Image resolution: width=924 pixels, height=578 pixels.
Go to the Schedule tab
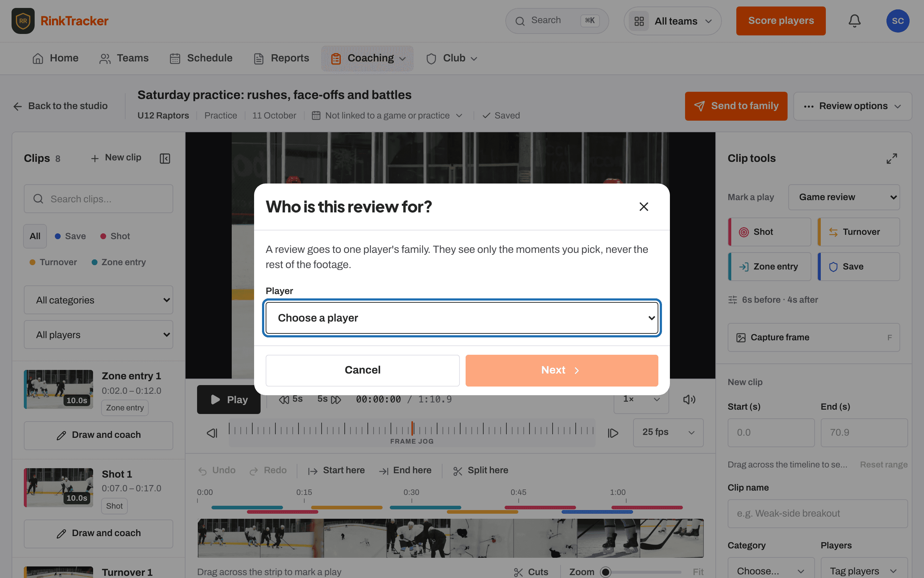(201, 59)
